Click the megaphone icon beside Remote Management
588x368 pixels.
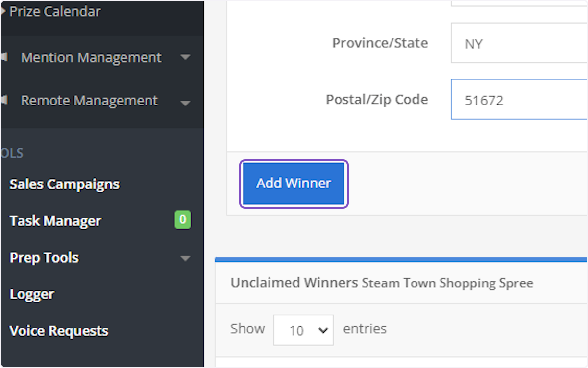4,101
